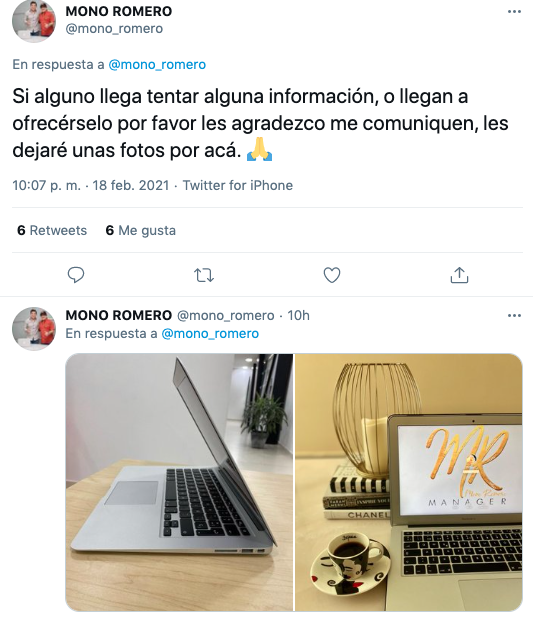Open the photo with MR Manager laptop screen
This screenshot has width=533, height=619.
(409, 482)
